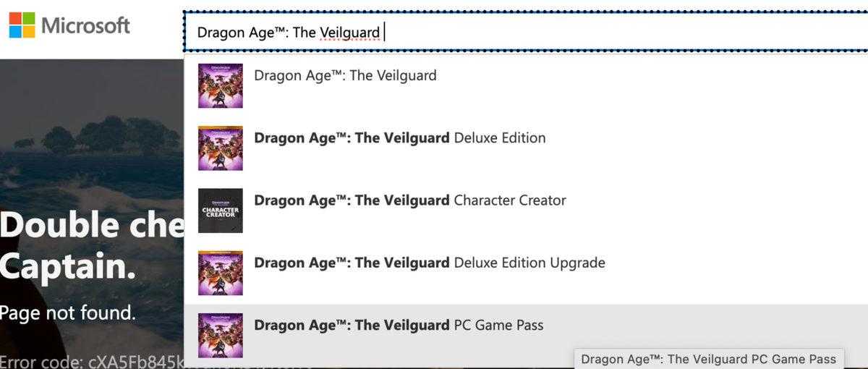
Task: Click the "Page not found." message
Action: pos(68,313)
